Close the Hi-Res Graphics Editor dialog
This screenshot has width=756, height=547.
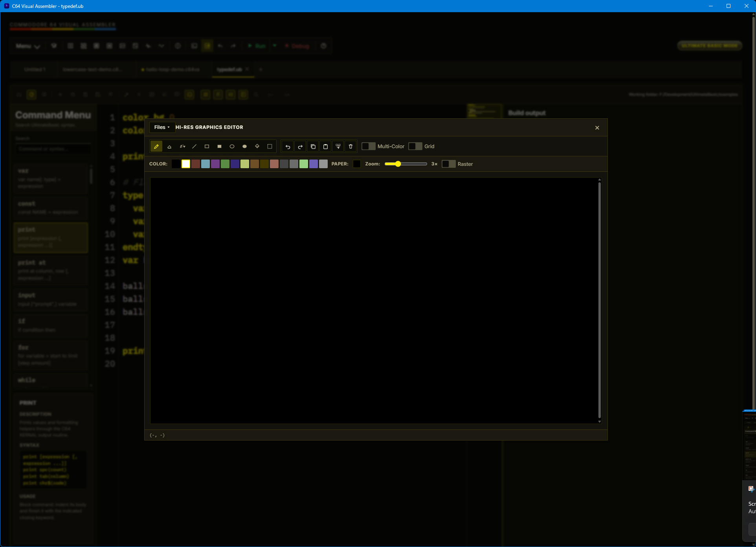(x=597, y=128)
